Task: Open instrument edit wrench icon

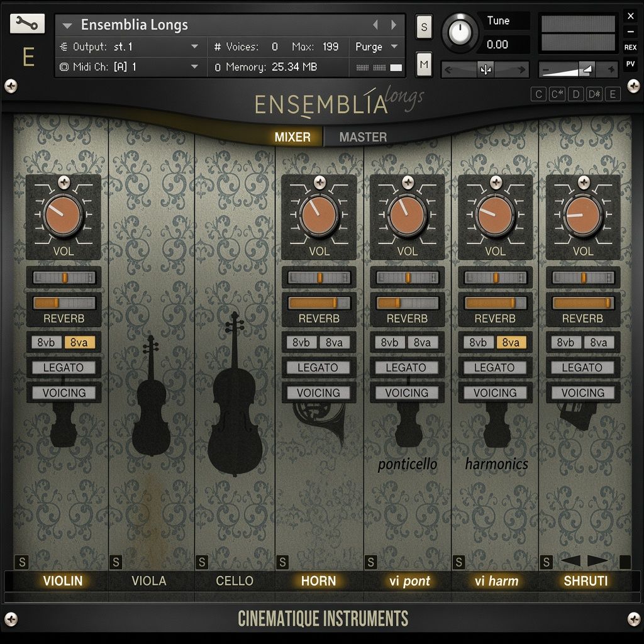Action: [x=27, y=24]
